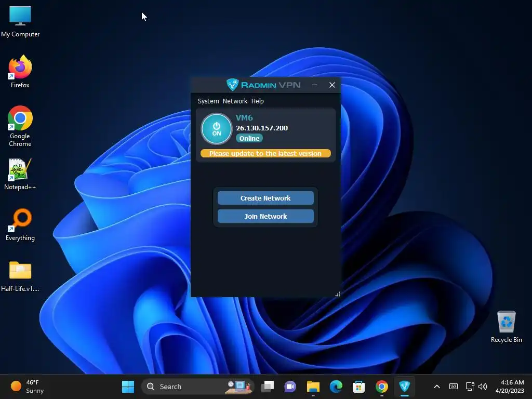The width and height of the screenshot is (532, 399).
Task: Select the Everything search desktop shortcut
Action: [20, 224]
